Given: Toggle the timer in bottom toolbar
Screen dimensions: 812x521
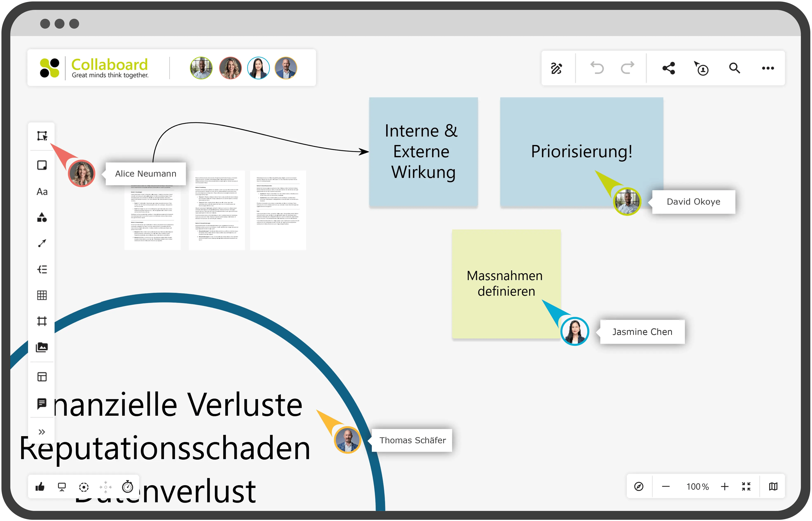Looking at the screenshot, I should tap(128, 487).
